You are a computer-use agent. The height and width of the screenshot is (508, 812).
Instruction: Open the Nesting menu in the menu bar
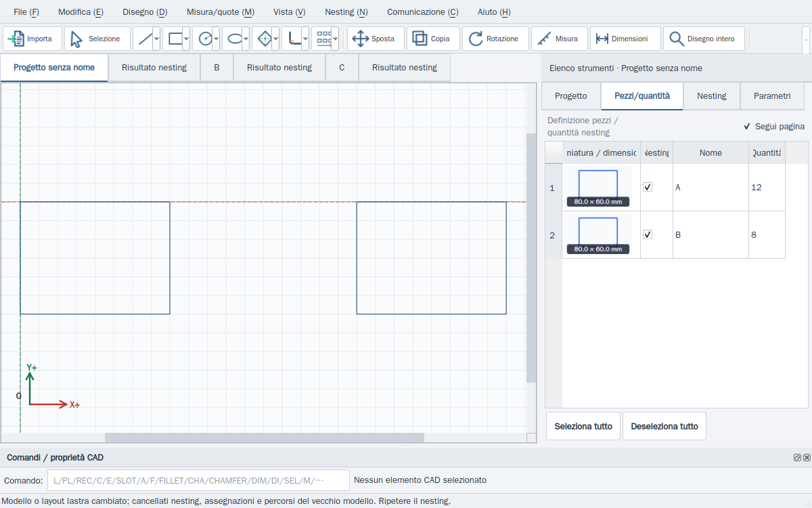pyautogui.click(x=346, y=12)
